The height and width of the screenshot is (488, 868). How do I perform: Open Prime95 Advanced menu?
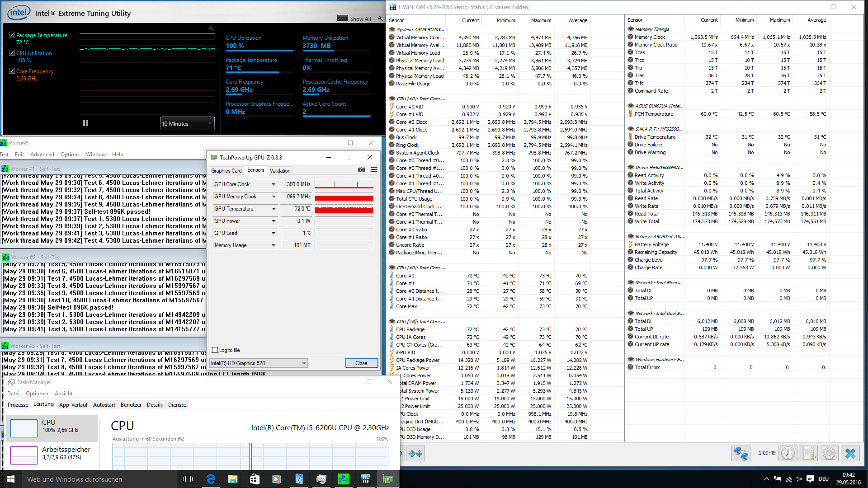tap(42, 155)
